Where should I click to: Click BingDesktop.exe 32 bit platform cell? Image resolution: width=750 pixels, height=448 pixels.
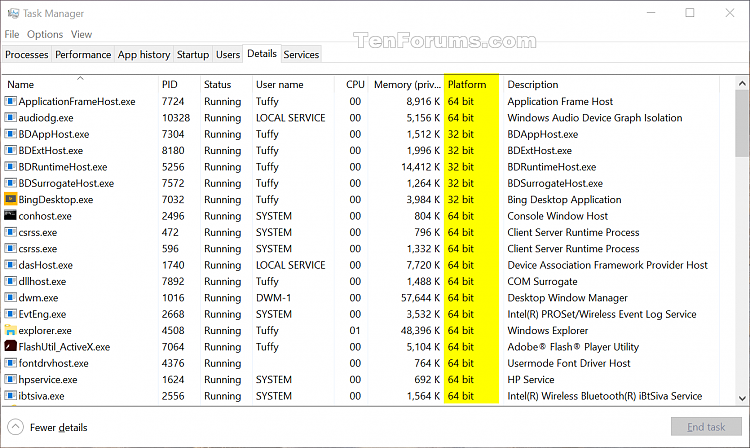click(461, 199)
